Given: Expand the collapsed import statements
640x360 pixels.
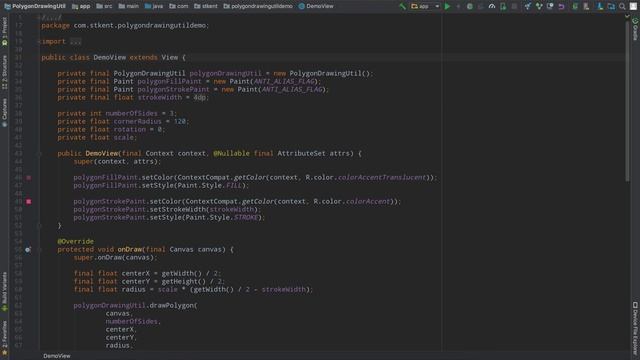Looking at the screenshot, I should pos(76,42).
